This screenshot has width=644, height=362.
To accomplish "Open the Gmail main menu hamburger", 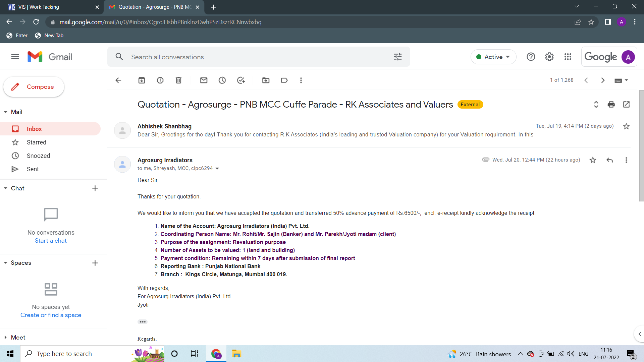I will [15, 57].
